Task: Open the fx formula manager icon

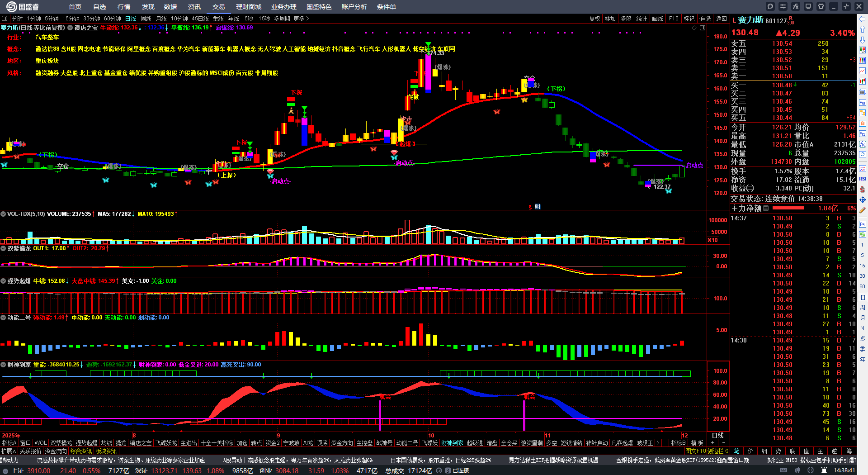Action: 796,6
